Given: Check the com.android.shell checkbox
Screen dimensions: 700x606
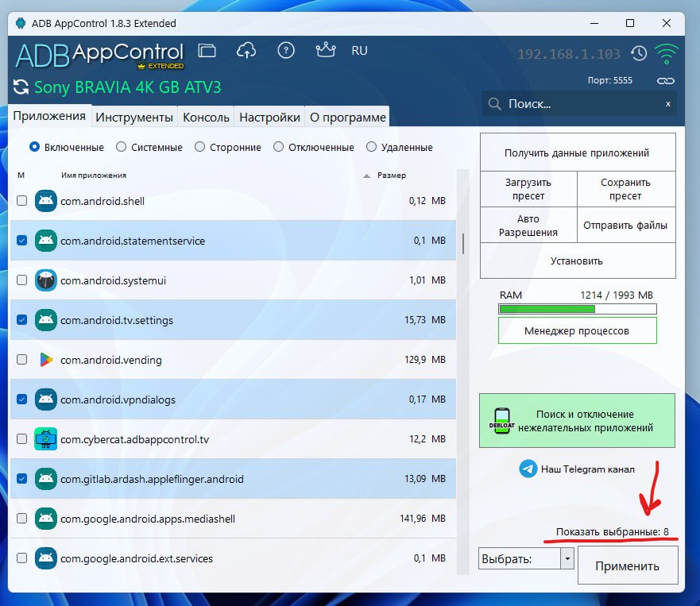Looking at the screenshot, I should point(22,201).
